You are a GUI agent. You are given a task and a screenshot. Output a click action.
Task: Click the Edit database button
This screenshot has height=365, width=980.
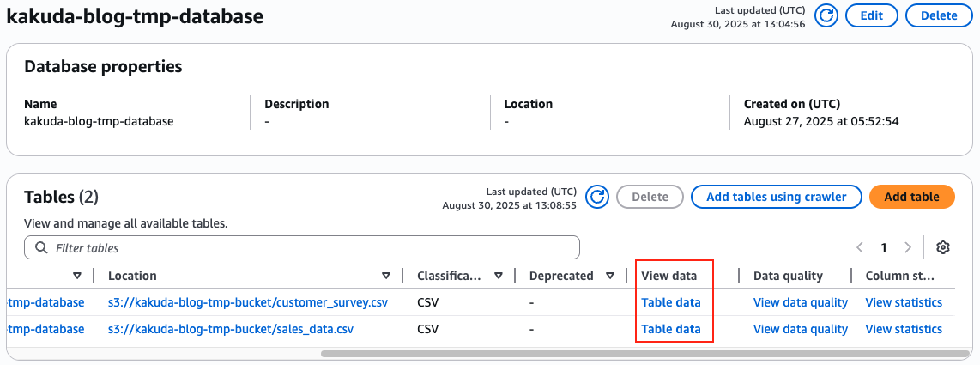871,15
